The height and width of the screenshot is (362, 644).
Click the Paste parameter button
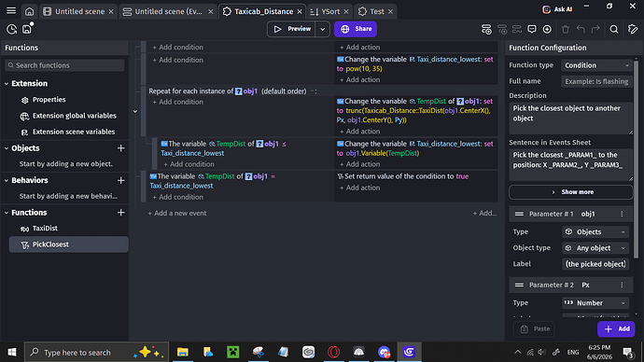[x=535, y=328]
